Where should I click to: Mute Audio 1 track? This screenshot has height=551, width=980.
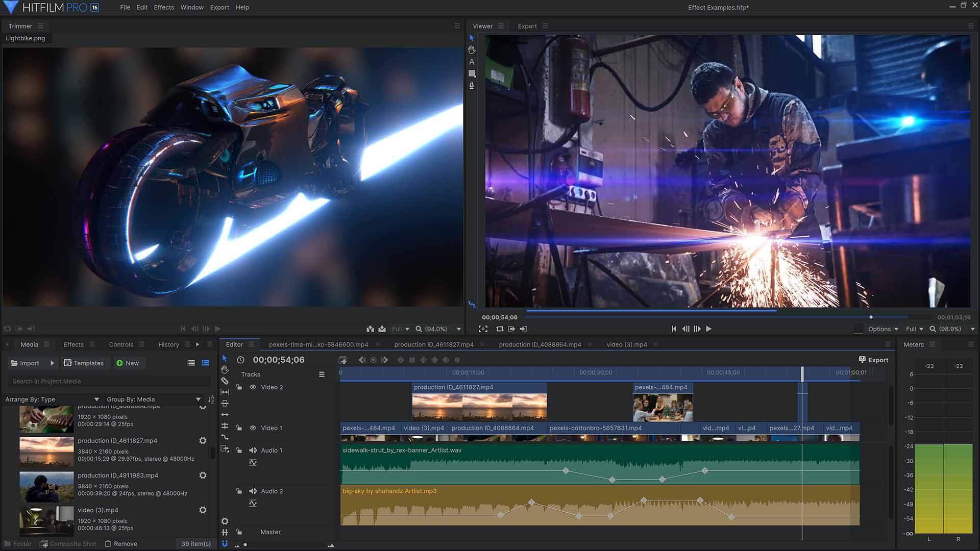(253, 450)
